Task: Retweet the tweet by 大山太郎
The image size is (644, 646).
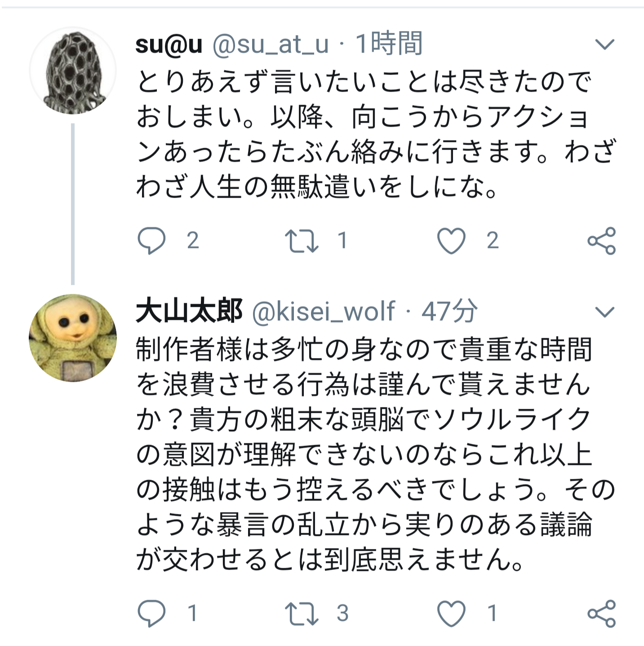Action: pos(302,613)
